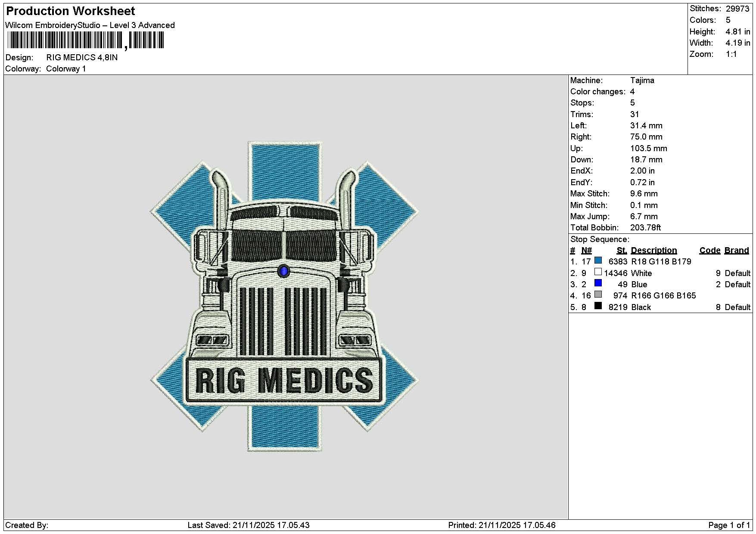This screenshot has height=534, width=756.
Task: Click the White thread swatch in row 2
Action: [x=598, y=272]
